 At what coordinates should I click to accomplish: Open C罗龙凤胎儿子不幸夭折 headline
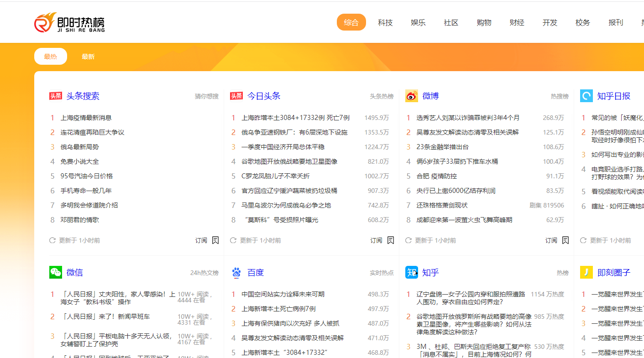coord(276,176)
